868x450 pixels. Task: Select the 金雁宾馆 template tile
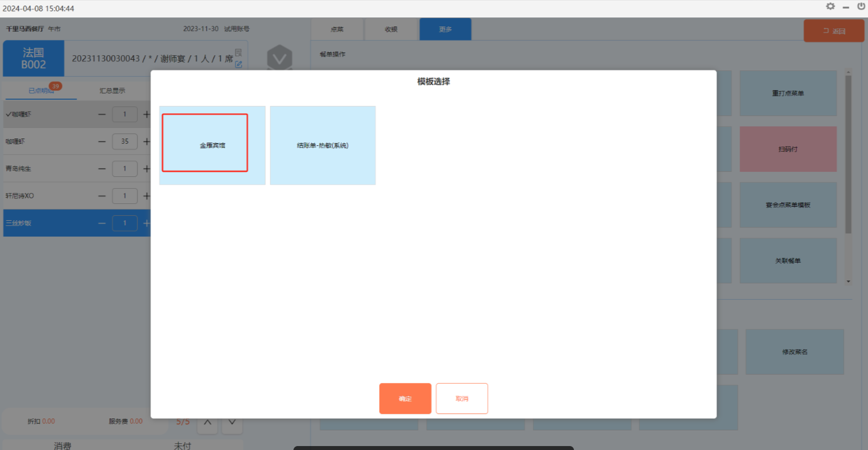212,145
